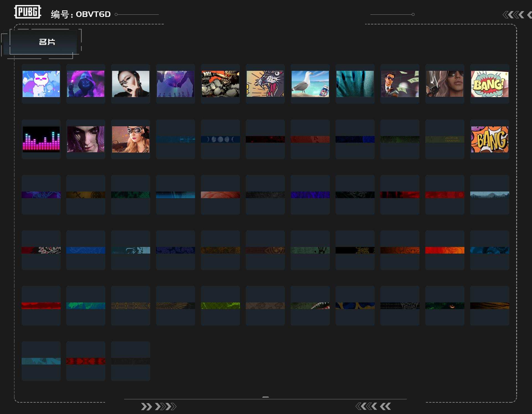Pick the lime green mesh banner nameplate

point(220,306)
